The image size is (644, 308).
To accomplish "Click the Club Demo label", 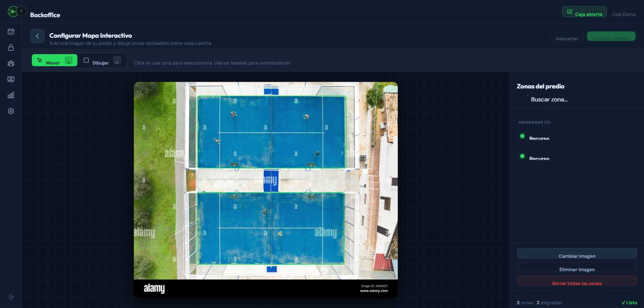I will [x=623, y=14].
